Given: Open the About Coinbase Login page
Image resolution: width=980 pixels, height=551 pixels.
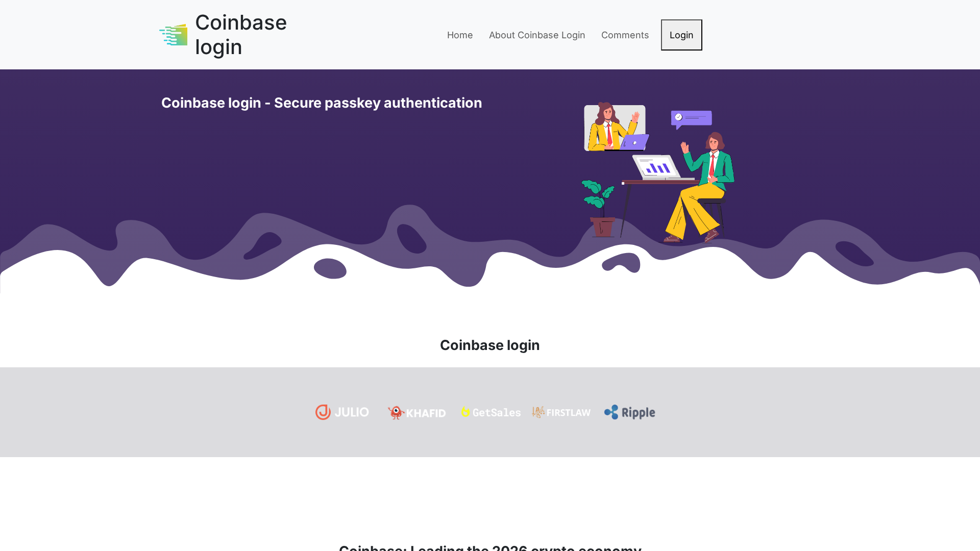Looking at the screenshot, I should [537, 35].
